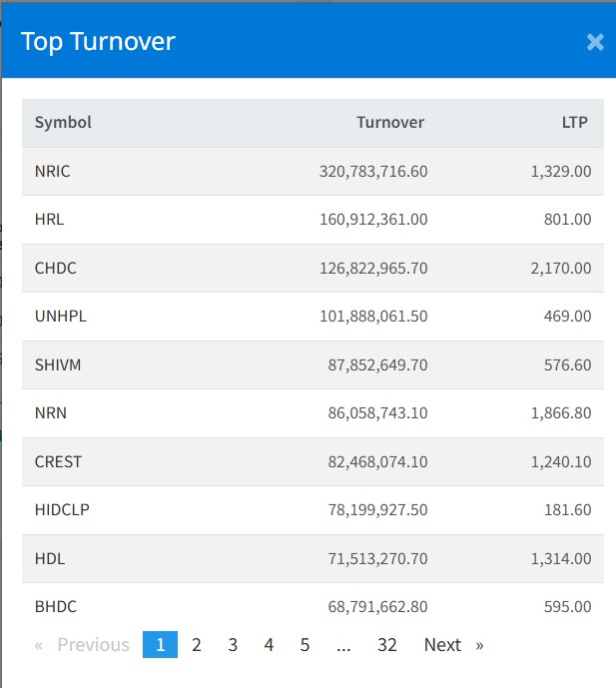Select the CREST symbol row

(x=58, y=462)
